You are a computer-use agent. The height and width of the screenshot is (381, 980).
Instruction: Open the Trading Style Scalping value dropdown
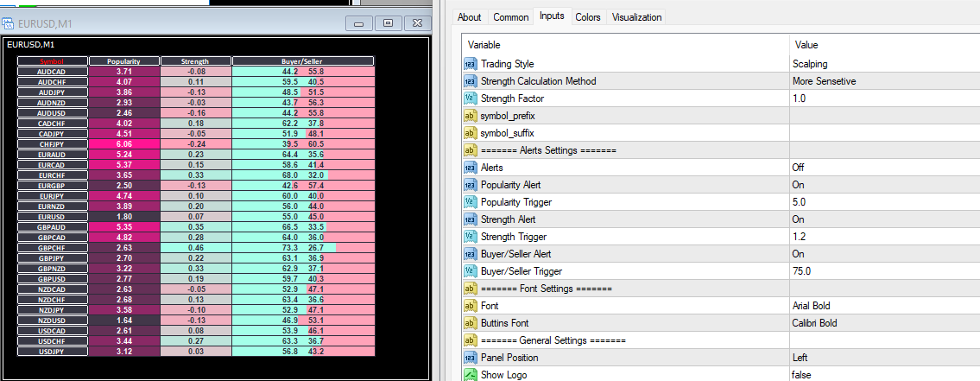click(x=884, y=64)
